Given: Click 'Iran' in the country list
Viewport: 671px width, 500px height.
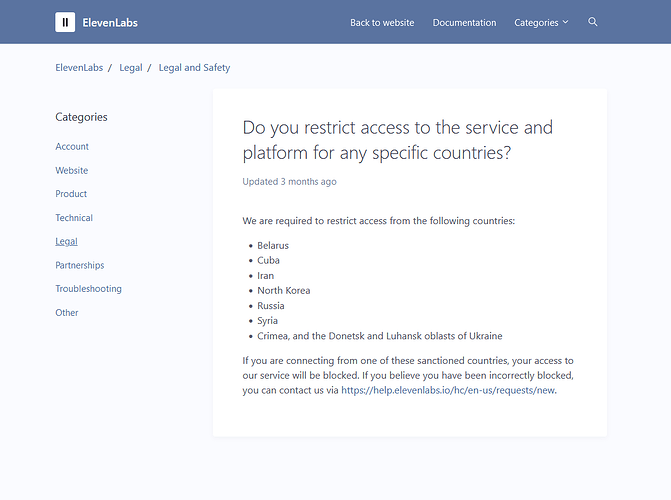Looking at the screenshot, I should coord(265,276).
